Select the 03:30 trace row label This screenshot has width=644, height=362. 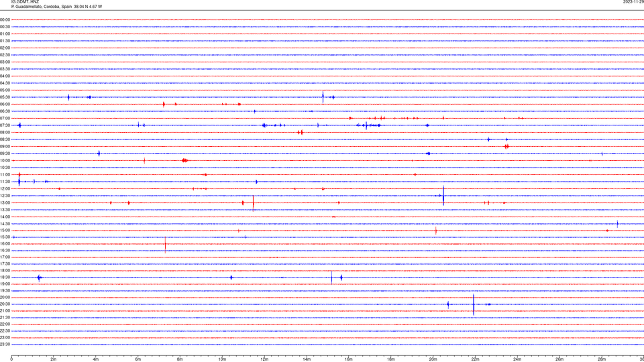tap(5, 69)
